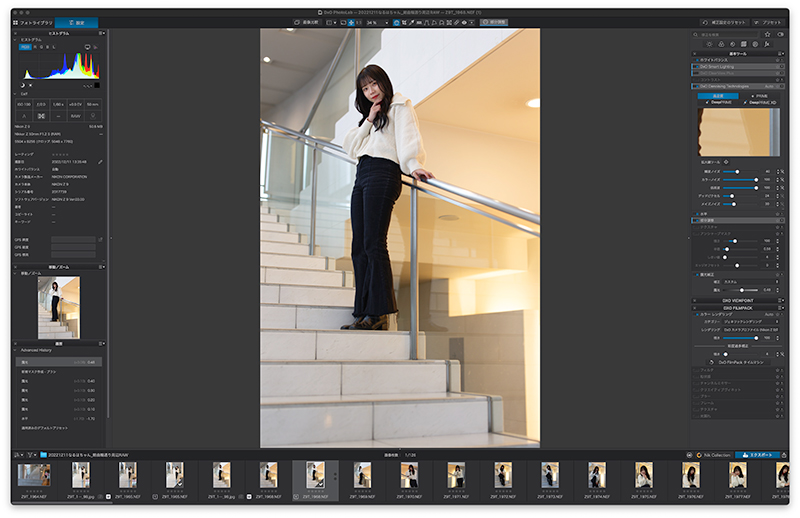Viewport: 800px width, 518px height.
Task: Collapse the Exif section arrow
Action: [x=15, y=94]
